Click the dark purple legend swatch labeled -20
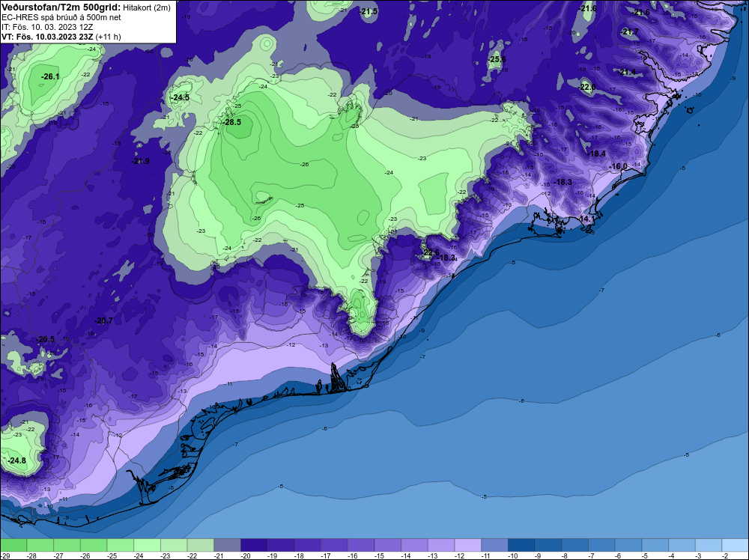 [x=254, y=545]
